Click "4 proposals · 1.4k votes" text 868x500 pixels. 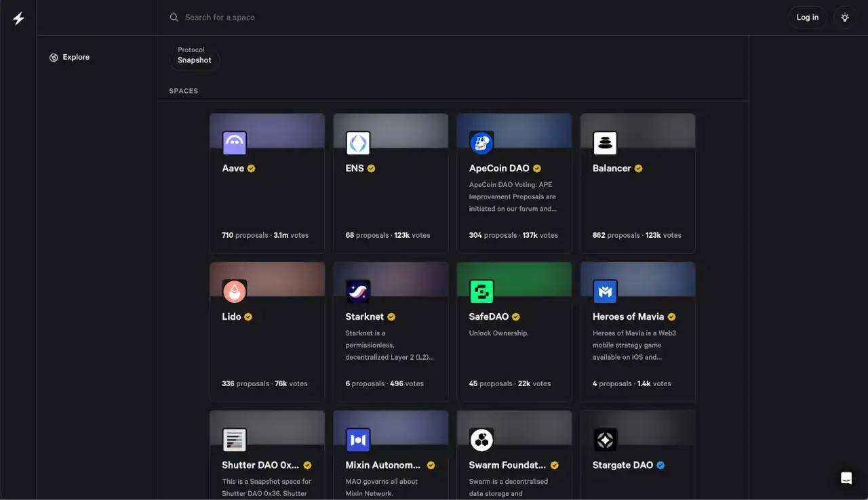(x=632, y=384)
